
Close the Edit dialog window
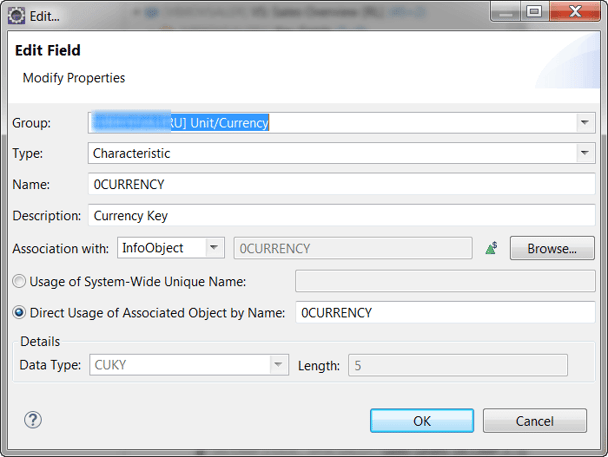pyautogui.click(x=575, y=12)
